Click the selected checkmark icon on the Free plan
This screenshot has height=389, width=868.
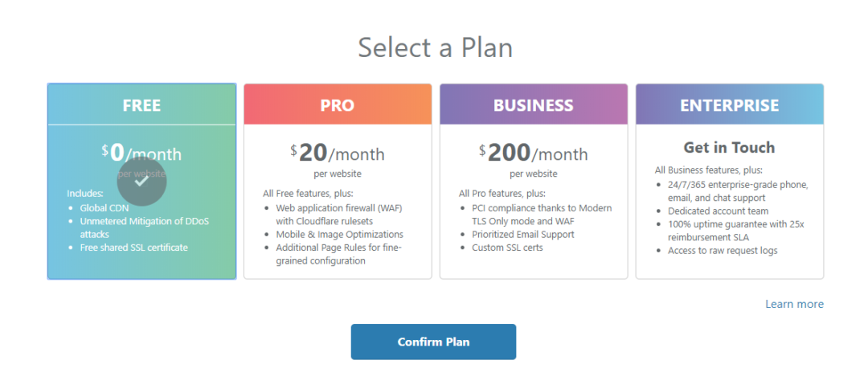[x=141, y=182]
